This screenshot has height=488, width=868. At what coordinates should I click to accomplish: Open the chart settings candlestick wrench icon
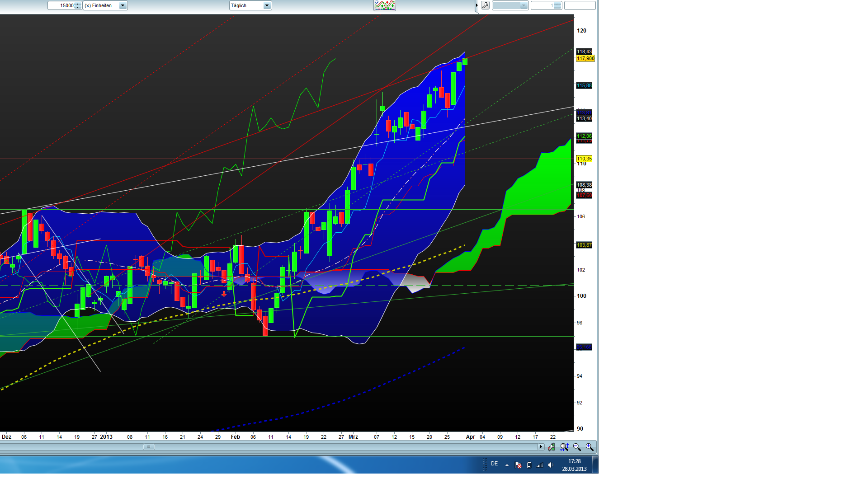click(x=552, y=447)
